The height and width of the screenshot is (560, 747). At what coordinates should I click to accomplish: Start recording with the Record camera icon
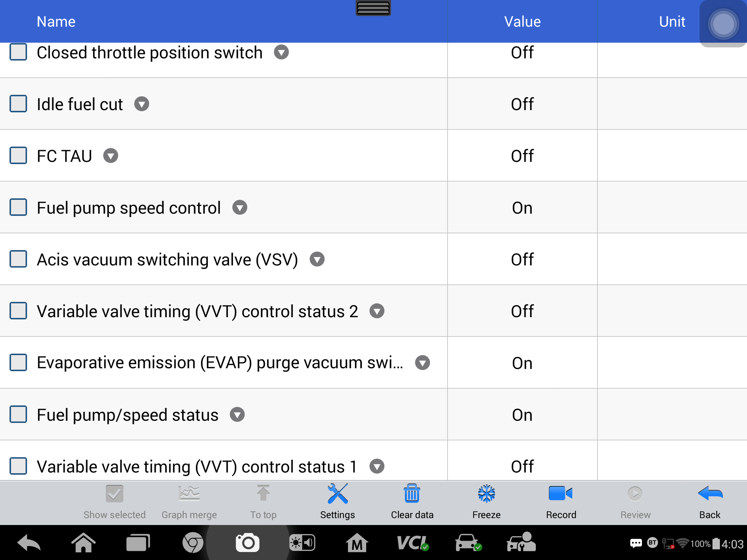tap(561, 502)
